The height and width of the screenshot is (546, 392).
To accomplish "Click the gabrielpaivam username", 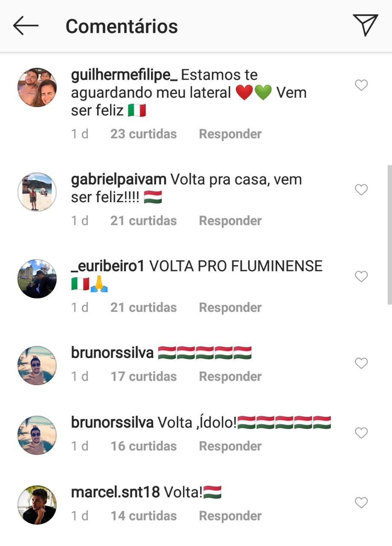I will pyautogui.click(x=119, y=180).
